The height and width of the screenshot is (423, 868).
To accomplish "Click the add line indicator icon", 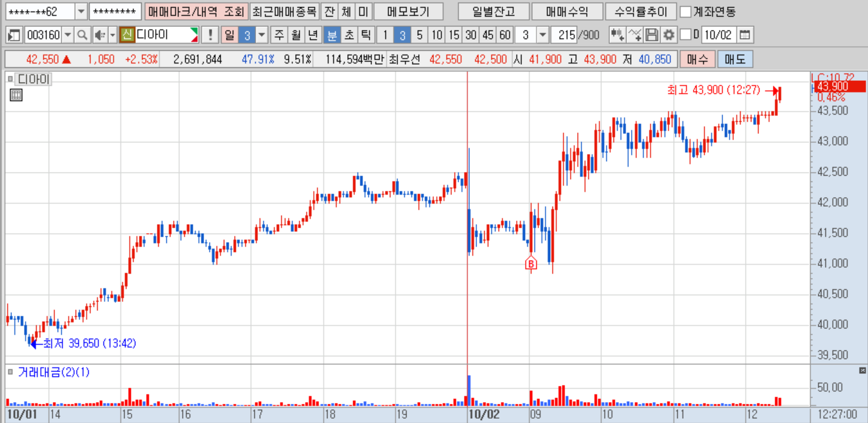I will pyautogui.click(x=635, y=35).
